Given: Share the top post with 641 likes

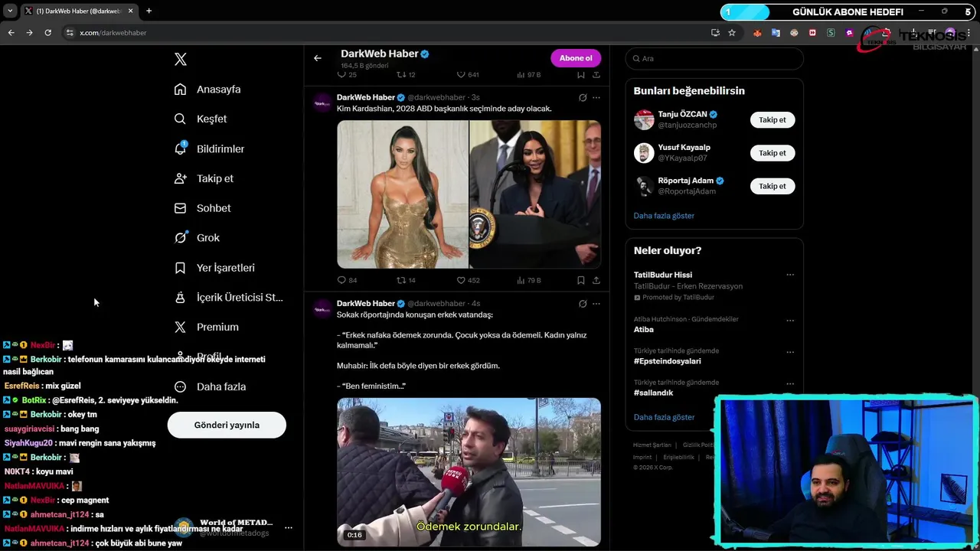Looking at the screenshot, I should 596,75.
